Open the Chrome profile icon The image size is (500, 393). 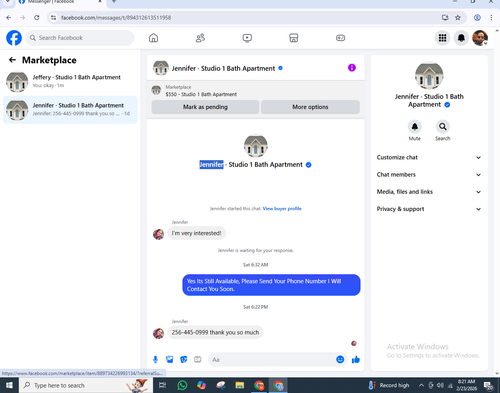(477, 18)
